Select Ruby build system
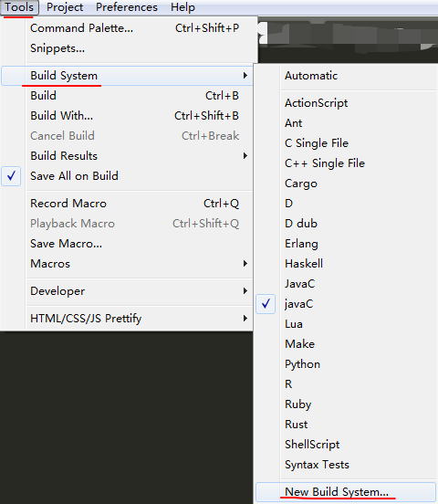This screenshot has width=438, height=504. (346, 404)
